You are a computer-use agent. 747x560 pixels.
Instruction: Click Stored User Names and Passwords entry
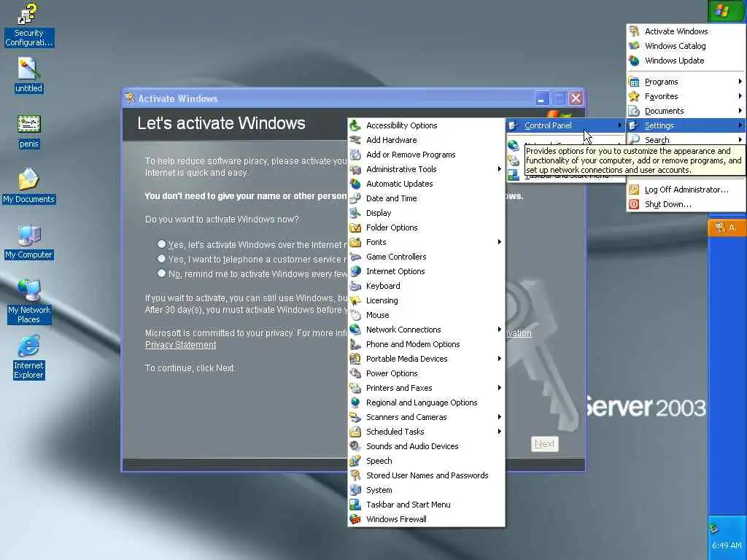point(426,475)
